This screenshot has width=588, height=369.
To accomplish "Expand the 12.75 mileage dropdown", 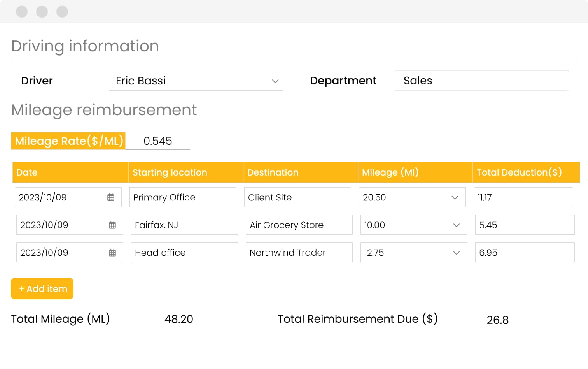I will [456, 253].
